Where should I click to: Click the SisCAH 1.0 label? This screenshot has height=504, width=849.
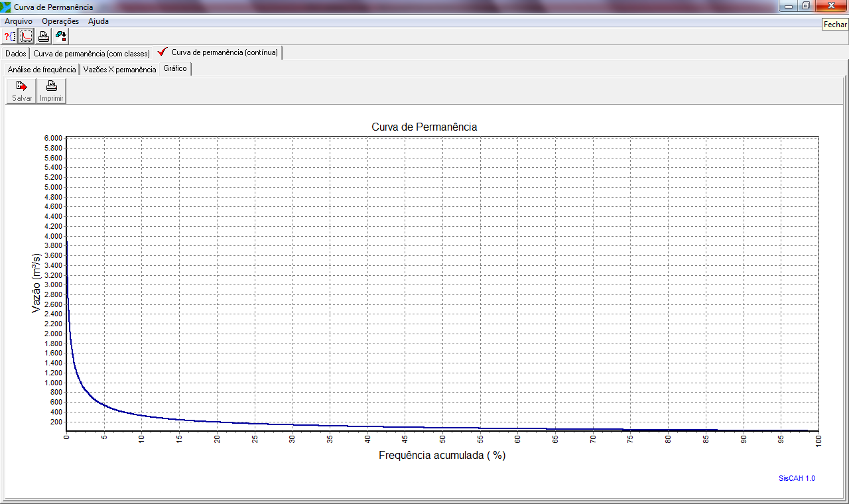coord(797,478)
